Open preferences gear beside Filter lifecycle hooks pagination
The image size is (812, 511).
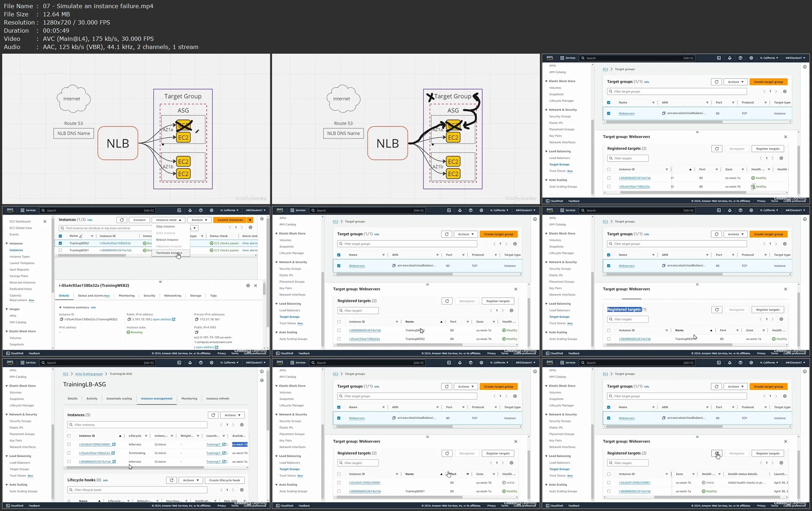(x=242, y=490)
